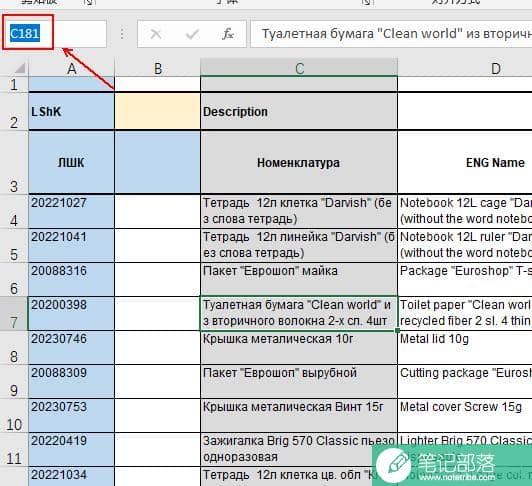Select the column A header
This screenshot has height=486, width=532.
(72, 68)
